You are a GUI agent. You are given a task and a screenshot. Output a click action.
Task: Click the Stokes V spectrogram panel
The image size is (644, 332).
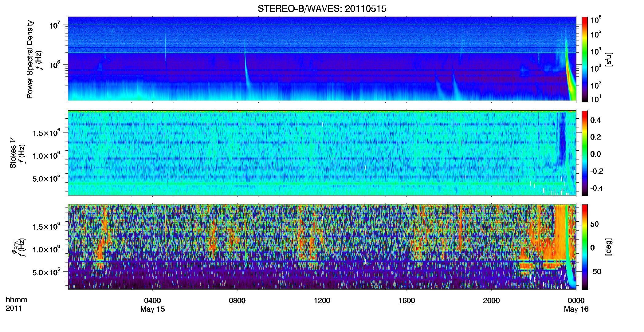[322, 153]
